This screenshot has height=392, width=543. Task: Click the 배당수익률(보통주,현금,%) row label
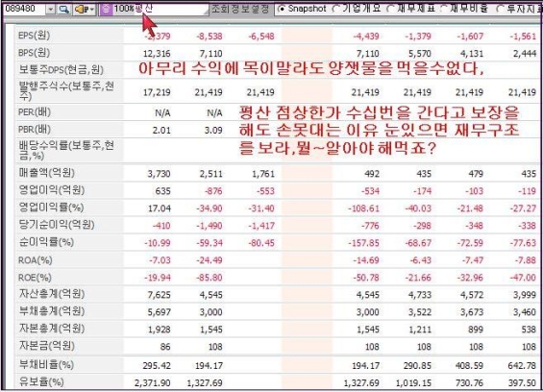[66, 150]
